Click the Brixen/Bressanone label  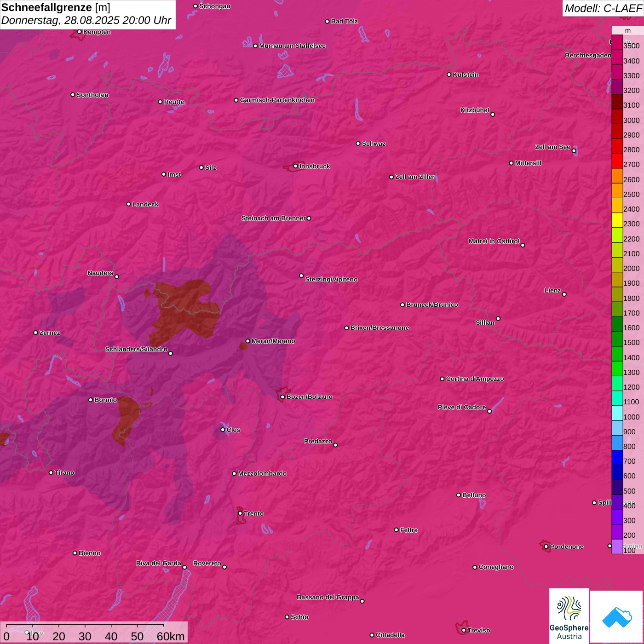[379, 328]
